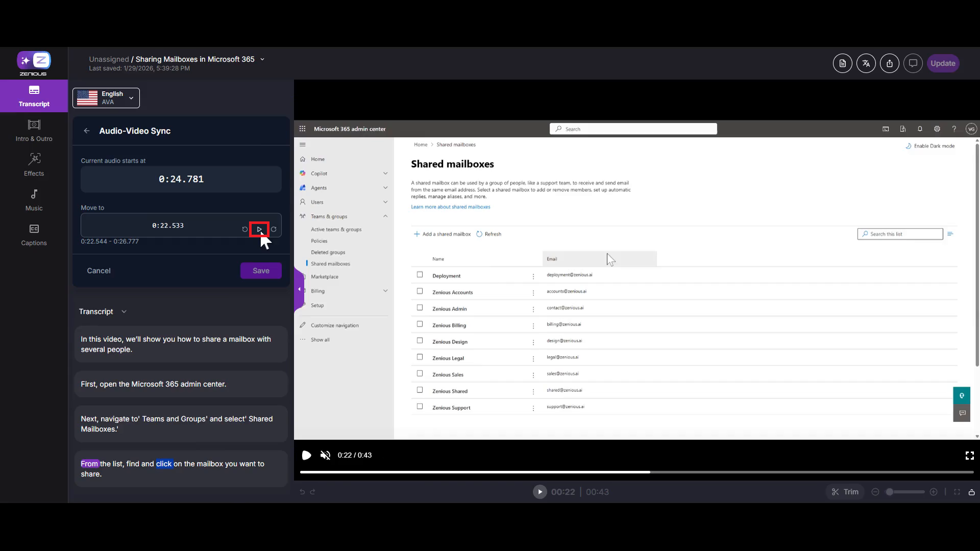Click the share/export icon in header
980x551 pixels.
click(889, 63)
